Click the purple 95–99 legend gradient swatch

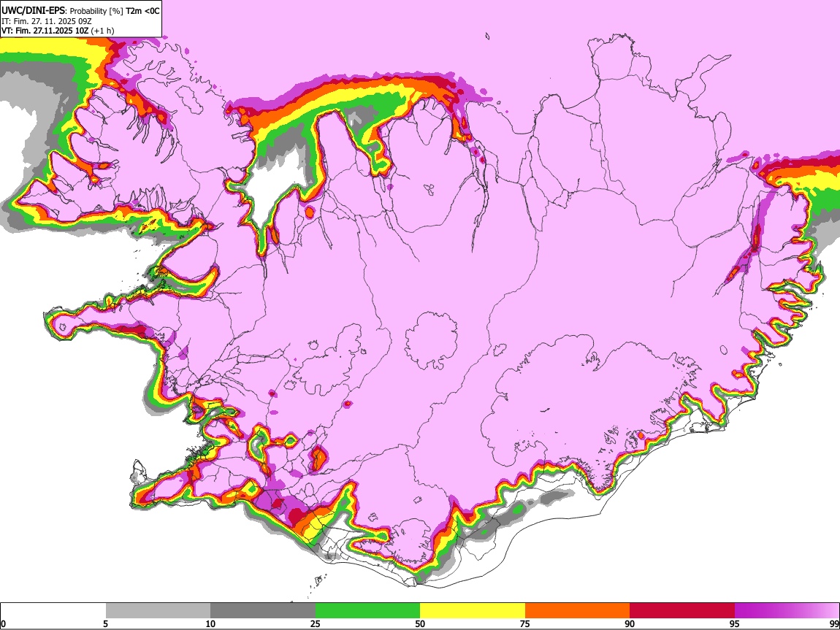(787, 611)
